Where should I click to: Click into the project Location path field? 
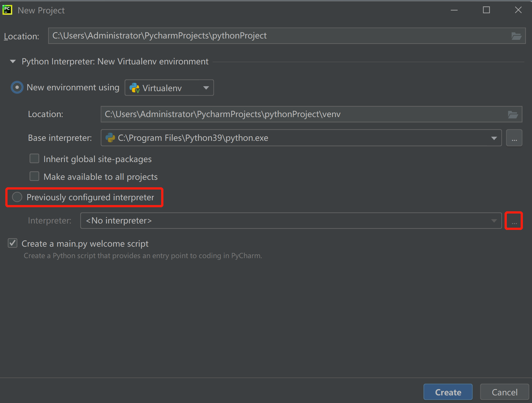point(273,36)
